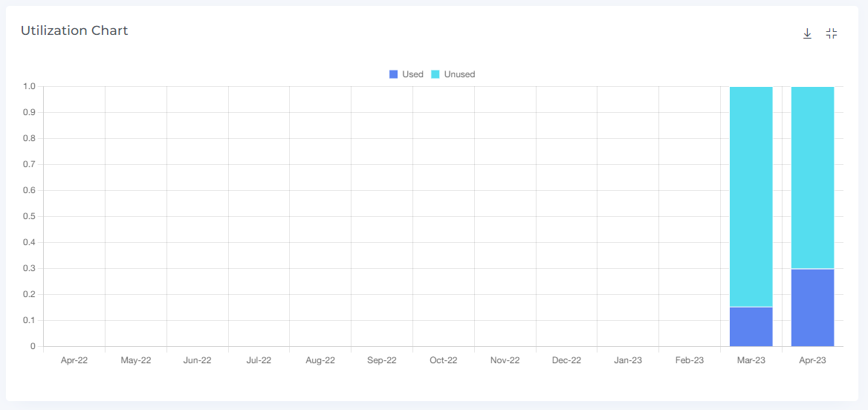Select the Used segment of Apr-23 bar
The image size is (868, 410).
[x=812, y=307]
